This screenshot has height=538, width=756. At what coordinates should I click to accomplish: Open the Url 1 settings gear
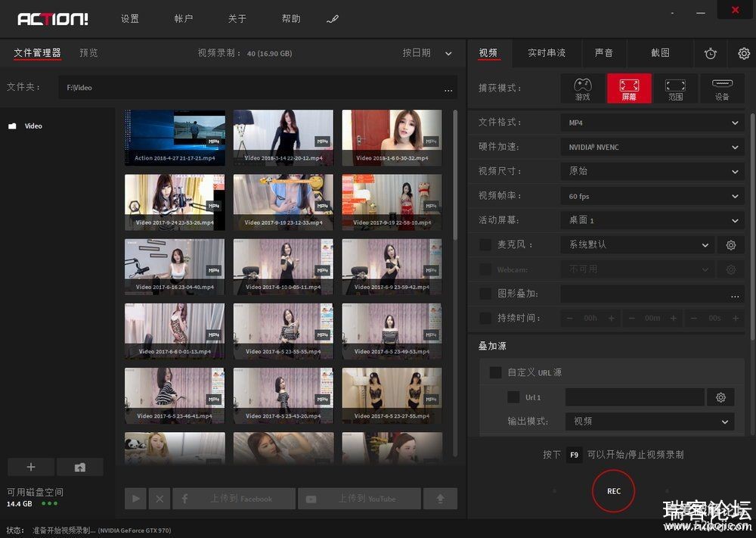(x=720, y=397)
